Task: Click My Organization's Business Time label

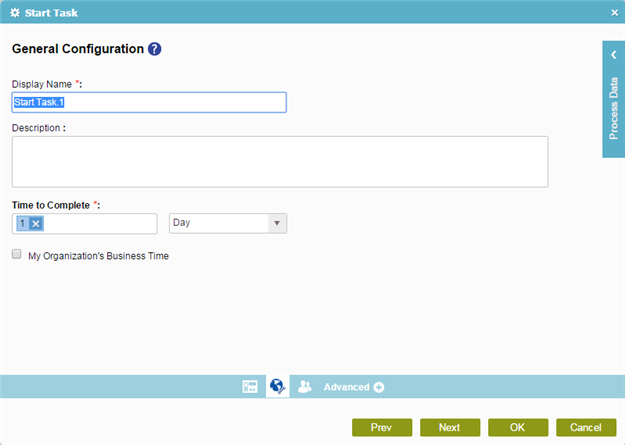Action: click(x=98, y=256)
